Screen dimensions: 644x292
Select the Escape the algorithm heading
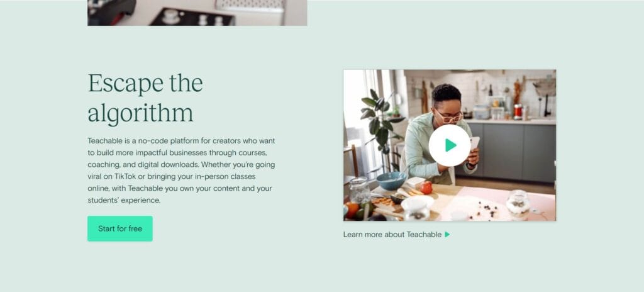[x=145, y=99]
